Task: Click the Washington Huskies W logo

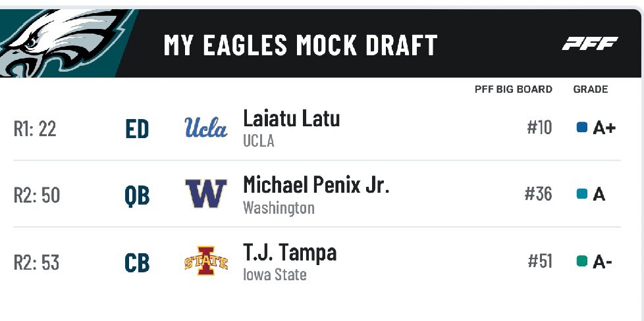Action: 205,194
